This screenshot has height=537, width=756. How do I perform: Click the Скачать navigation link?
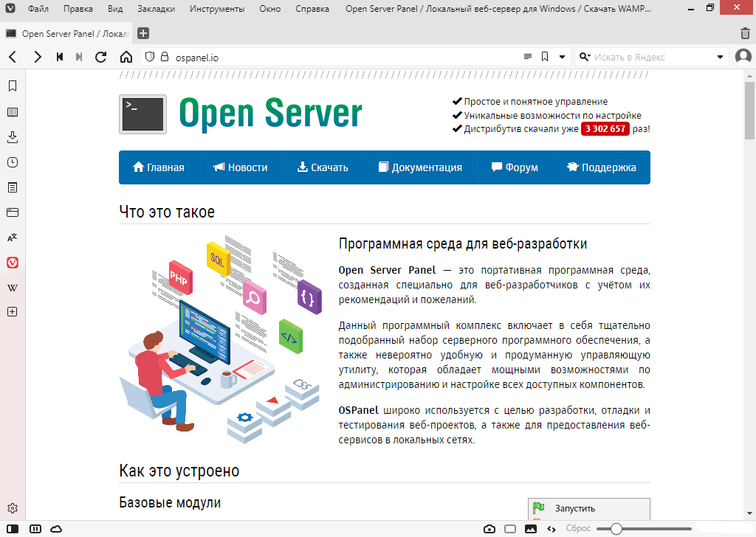pos(322,167)
